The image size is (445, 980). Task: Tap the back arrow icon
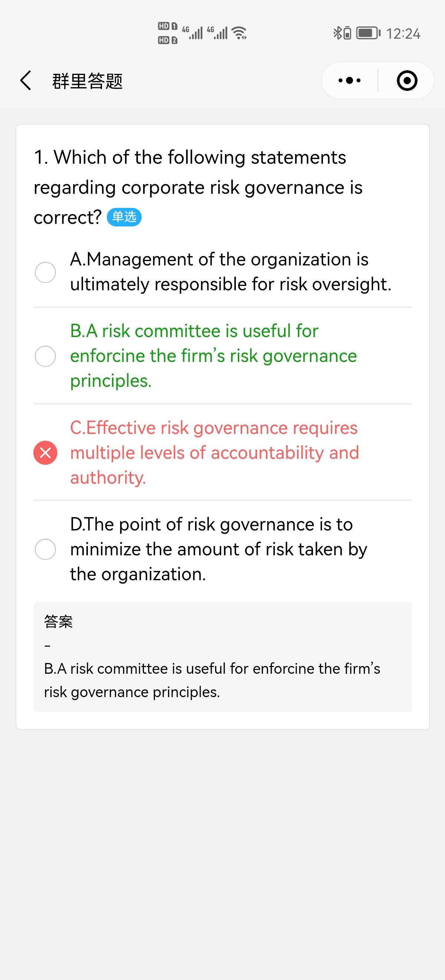point(26,81)
